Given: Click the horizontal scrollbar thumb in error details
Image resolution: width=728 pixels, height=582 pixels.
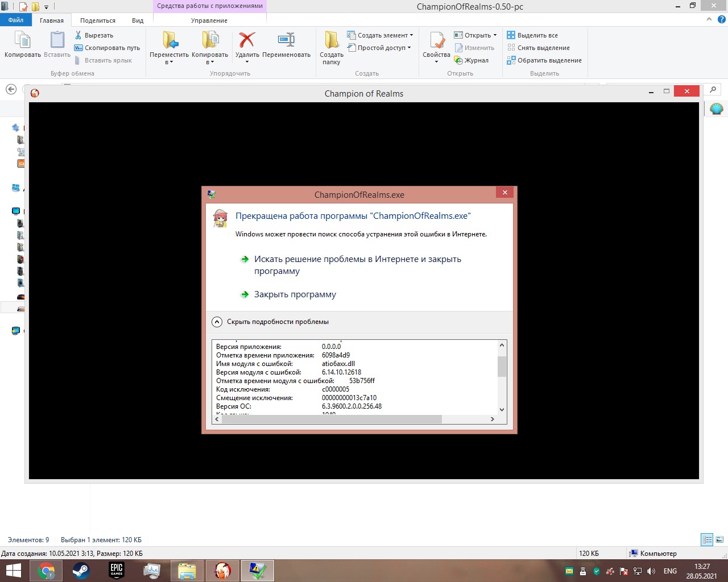Looking at the screenshot, I should click(332, 419).
